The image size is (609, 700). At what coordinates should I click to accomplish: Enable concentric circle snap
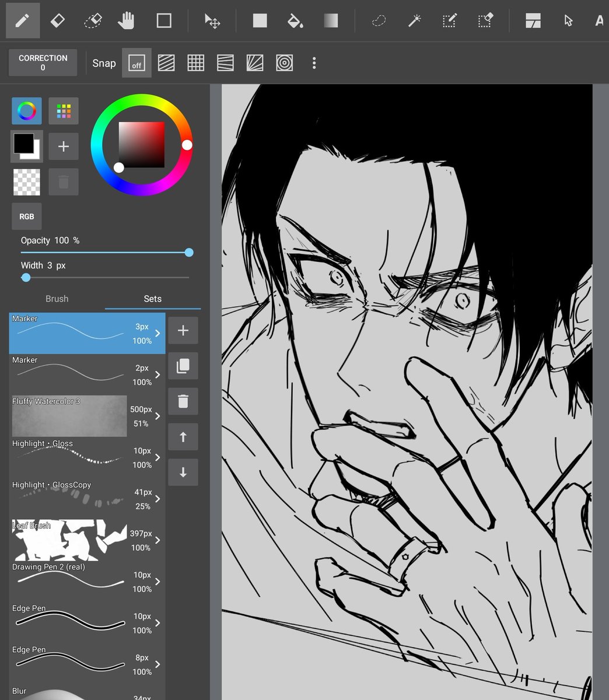point(285,63)
